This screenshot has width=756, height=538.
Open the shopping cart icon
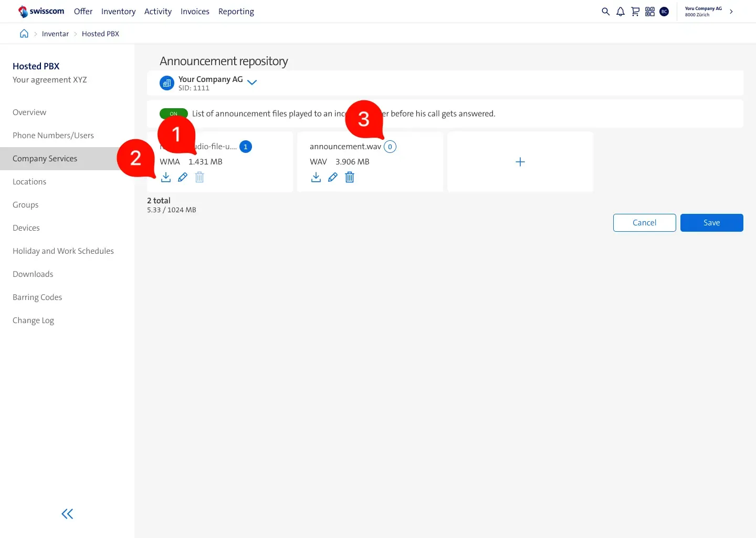tap(635, 11)
